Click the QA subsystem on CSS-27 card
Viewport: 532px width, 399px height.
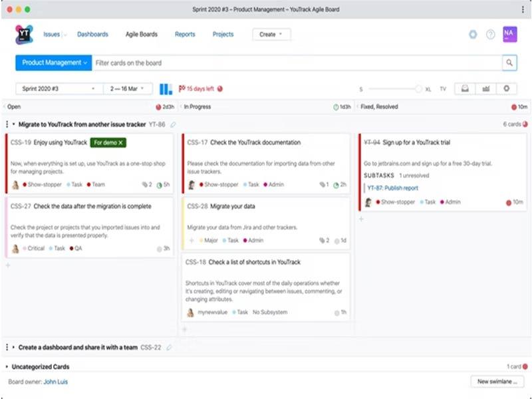pyautogui.click(x=76, y=248)
